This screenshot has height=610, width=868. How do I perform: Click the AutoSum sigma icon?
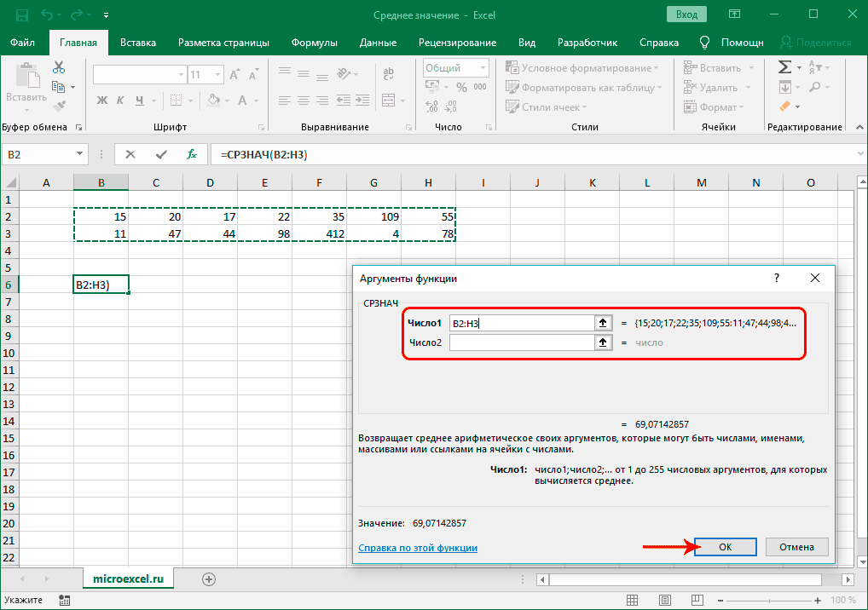tap(784, 68)
